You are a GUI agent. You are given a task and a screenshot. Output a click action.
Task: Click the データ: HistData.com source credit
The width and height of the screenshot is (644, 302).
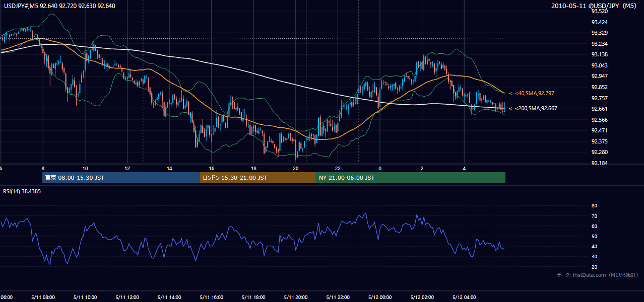coord(598,275)
